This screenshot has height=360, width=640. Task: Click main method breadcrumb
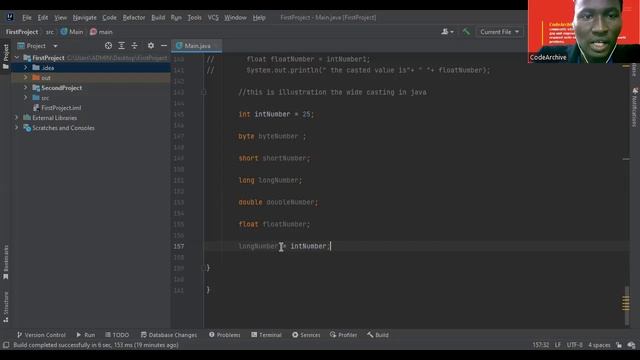(x=101, y=32)
